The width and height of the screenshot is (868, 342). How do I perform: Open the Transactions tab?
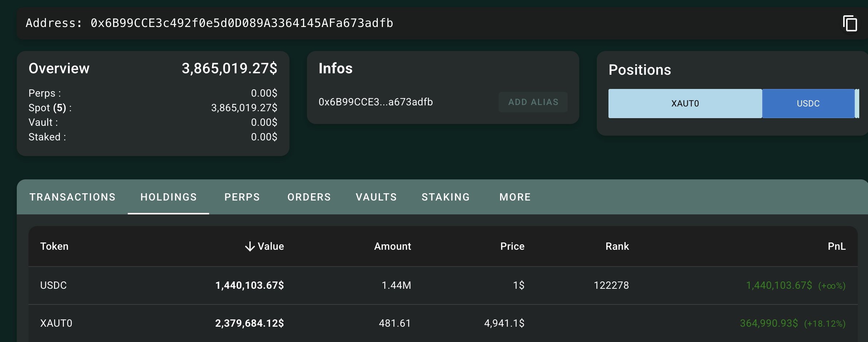[72, 197]
